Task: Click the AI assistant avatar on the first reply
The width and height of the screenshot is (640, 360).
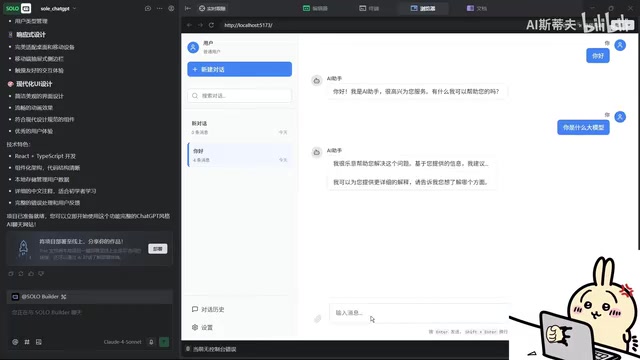Action: click(317, 80)
